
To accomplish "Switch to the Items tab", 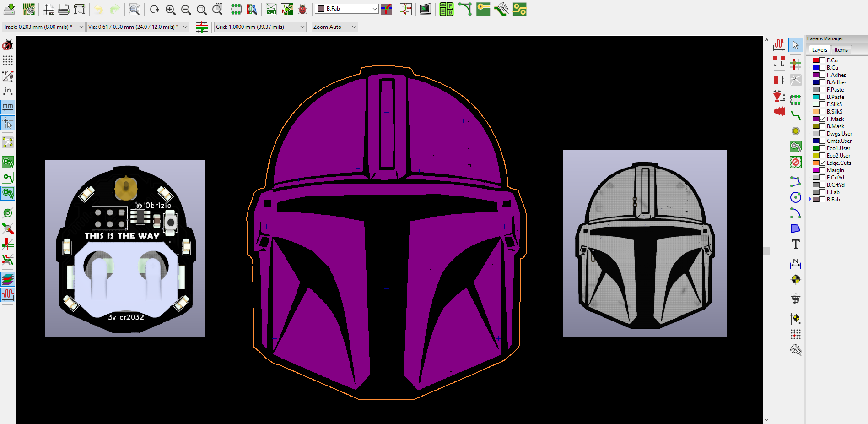I will (841, 50).
